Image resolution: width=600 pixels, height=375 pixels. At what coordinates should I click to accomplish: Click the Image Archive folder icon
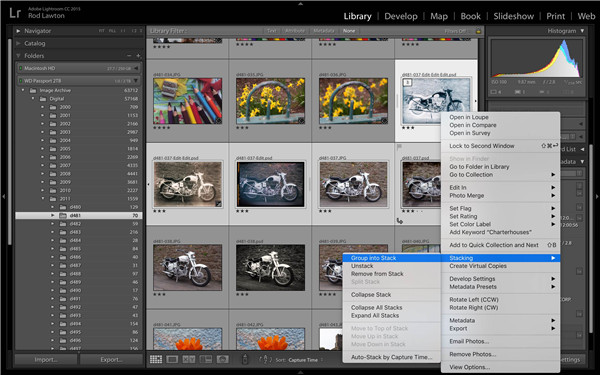(33, 91)
